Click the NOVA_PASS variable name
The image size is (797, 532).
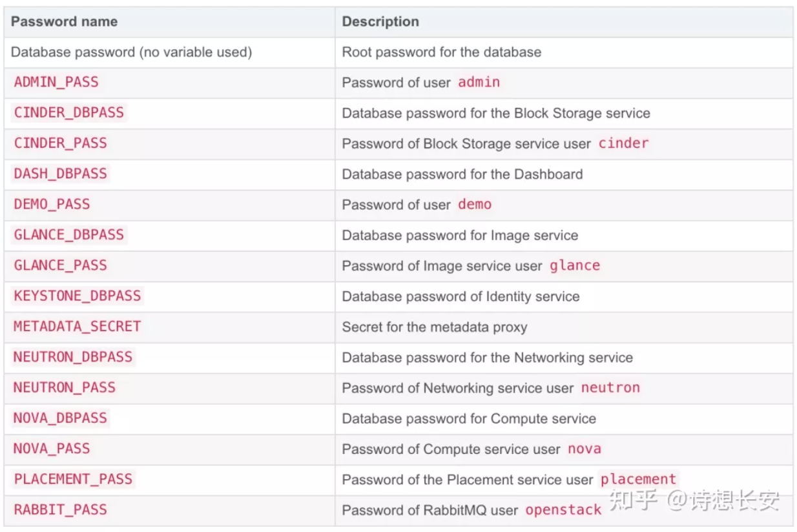click(52, 449)
